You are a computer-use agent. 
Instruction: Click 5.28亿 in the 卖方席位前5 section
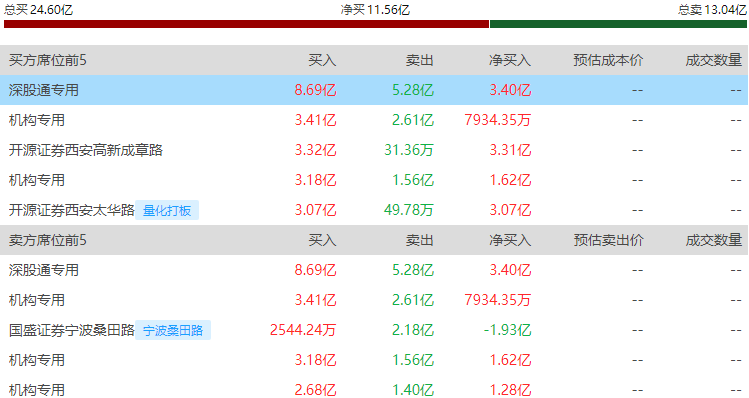413,270
